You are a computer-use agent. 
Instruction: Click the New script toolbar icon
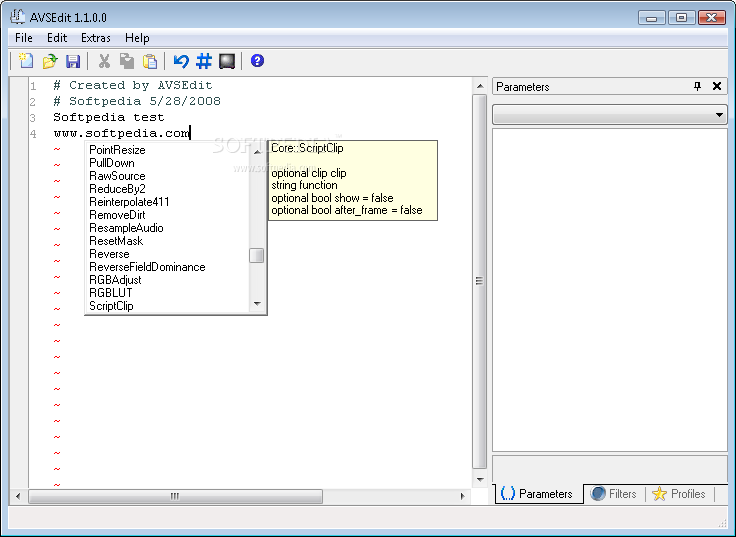26,61
